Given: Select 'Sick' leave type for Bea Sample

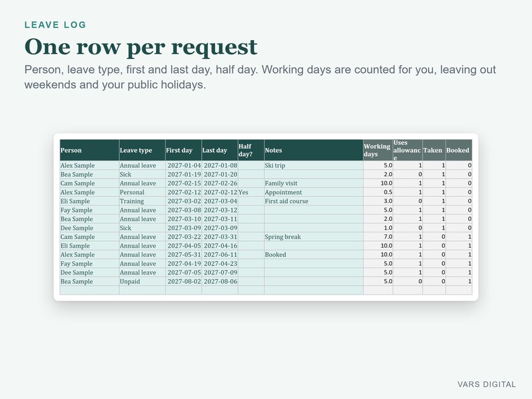Looking at the screenshot, I should coord(142,174).
